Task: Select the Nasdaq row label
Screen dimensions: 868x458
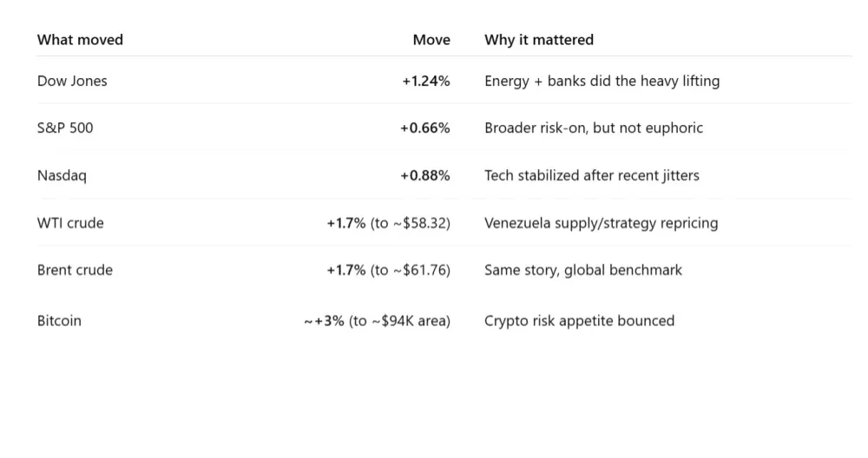Action: [x=62, y=176]
